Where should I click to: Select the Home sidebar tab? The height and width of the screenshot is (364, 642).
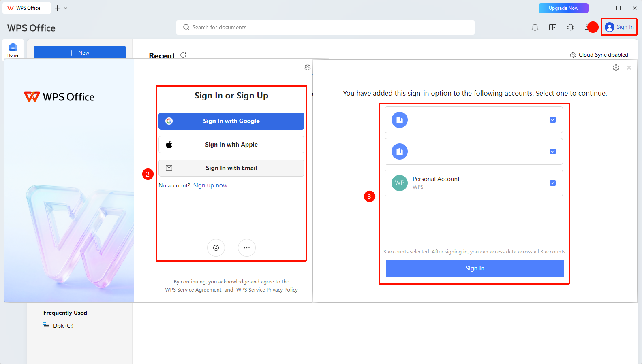(13, 50)
